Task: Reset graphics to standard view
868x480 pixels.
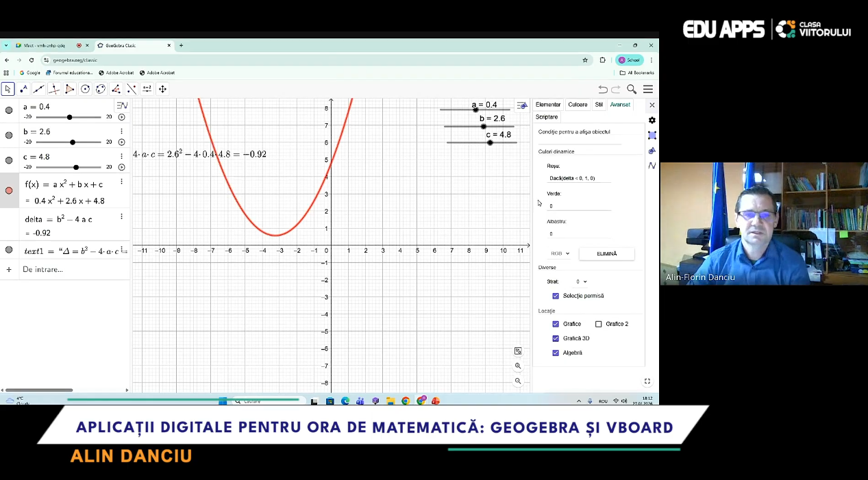Action: (x=518, y=351)
